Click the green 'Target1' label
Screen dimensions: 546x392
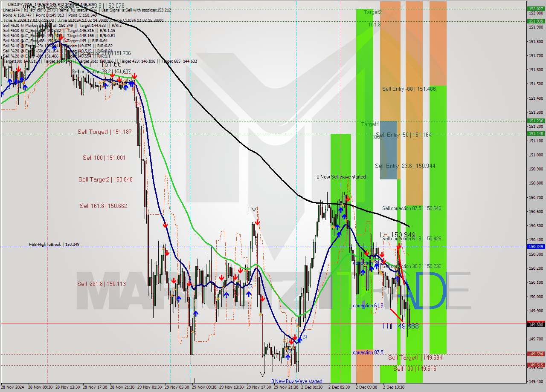click(x=370, y=124)
